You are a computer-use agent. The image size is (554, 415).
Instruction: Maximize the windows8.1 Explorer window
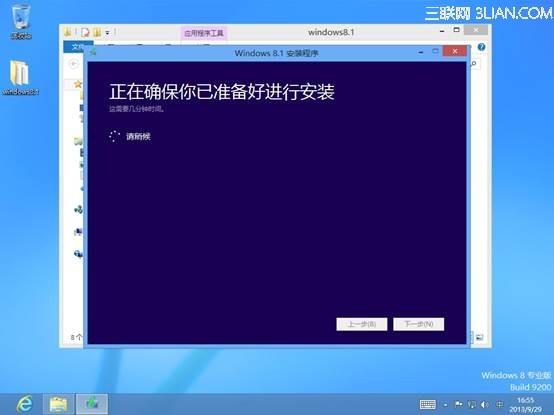pos(456,30)
